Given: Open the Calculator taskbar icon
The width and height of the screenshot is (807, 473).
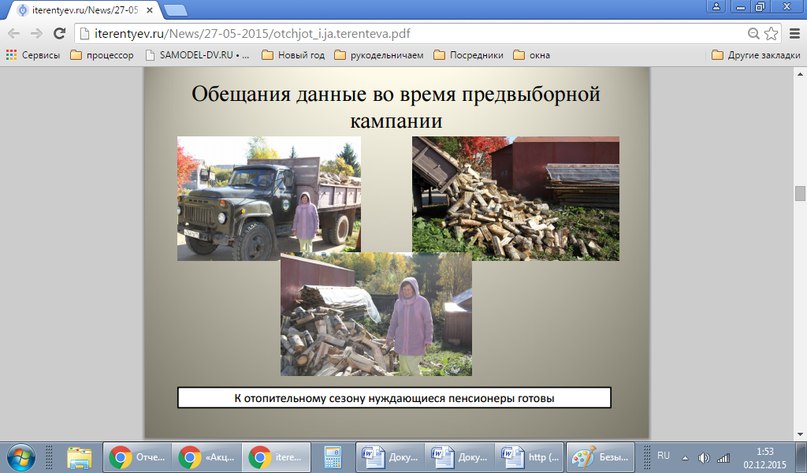Looking at the screenshot, I should click(325, 457).
